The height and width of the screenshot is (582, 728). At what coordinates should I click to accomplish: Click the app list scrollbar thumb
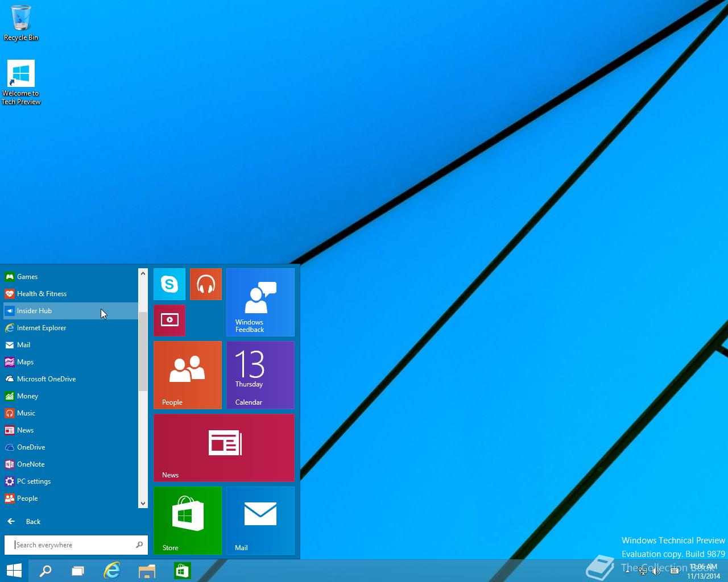(x=143, y=352)
